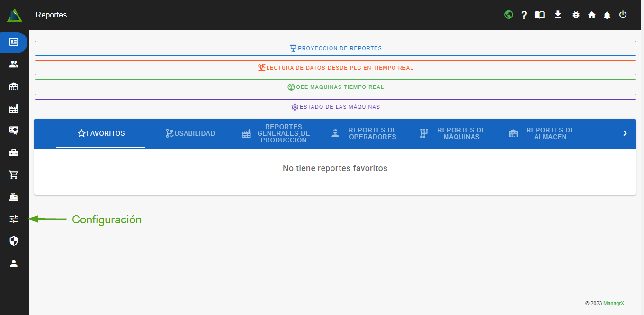Open the warehouse icon in sidebar

(14, 87)
